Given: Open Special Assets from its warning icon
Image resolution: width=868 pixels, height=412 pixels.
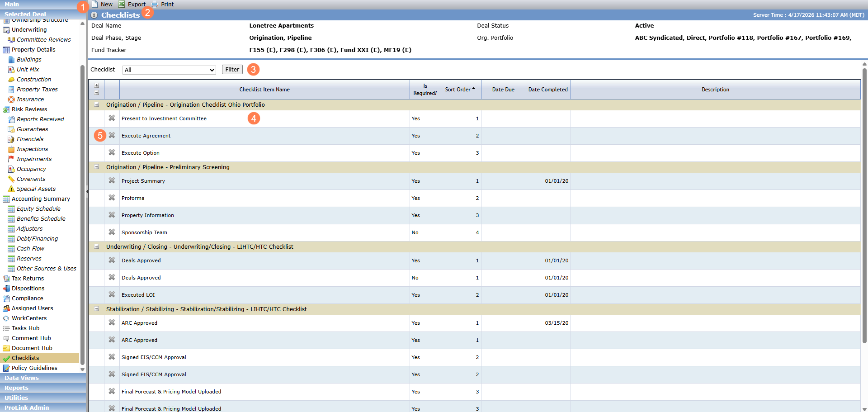Looking at the screenshot, I should [x=11, y=189].
